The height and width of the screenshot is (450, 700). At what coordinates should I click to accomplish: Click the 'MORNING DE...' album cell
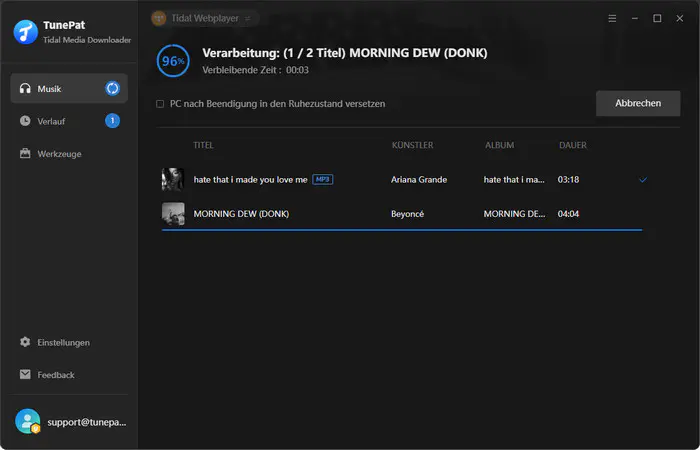[514, 214]
